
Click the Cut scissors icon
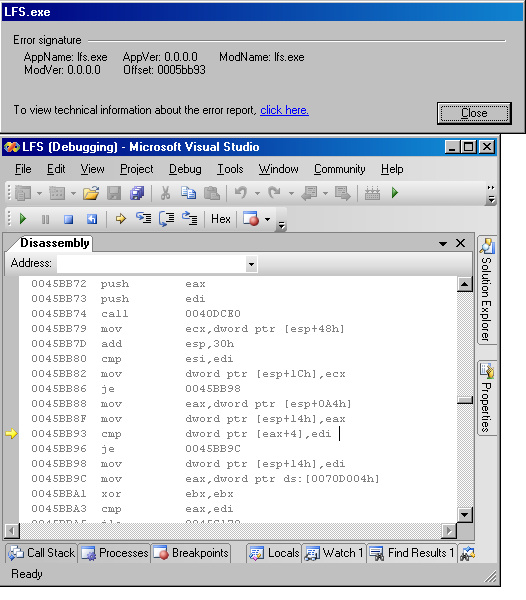[165, 193]
